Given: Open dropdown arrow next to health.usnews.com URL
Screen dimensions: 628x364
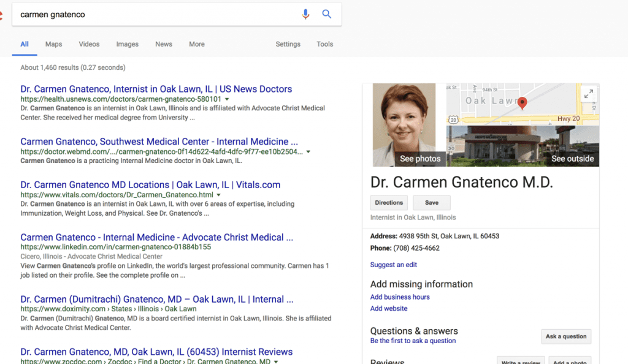Looking at the screenshot, I should 227,99.
